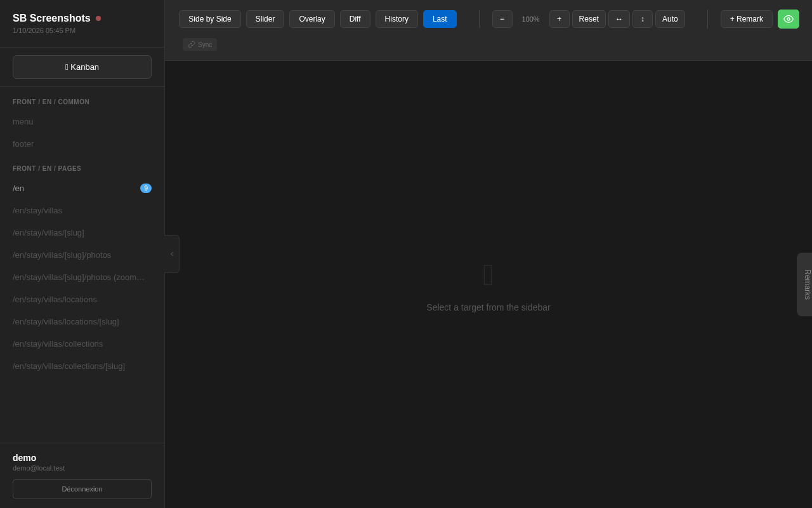
Task: Add a new remark
Action: coord(747,19)
